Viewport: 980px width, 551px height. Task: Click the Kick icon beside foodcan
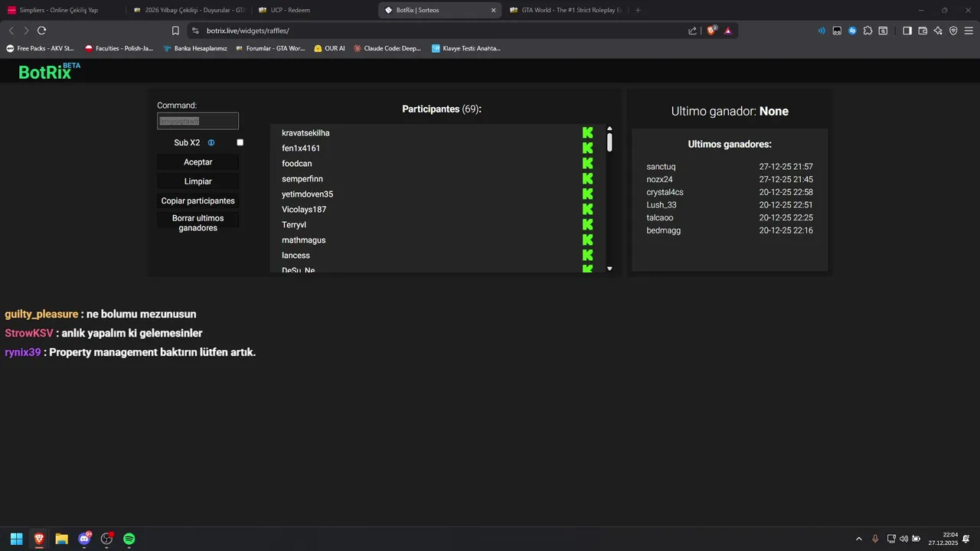point(587,164)
